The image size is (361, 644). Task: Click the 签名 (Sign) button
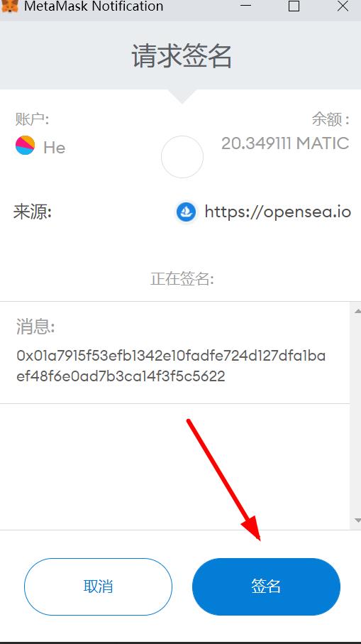(x=266, y=586)
